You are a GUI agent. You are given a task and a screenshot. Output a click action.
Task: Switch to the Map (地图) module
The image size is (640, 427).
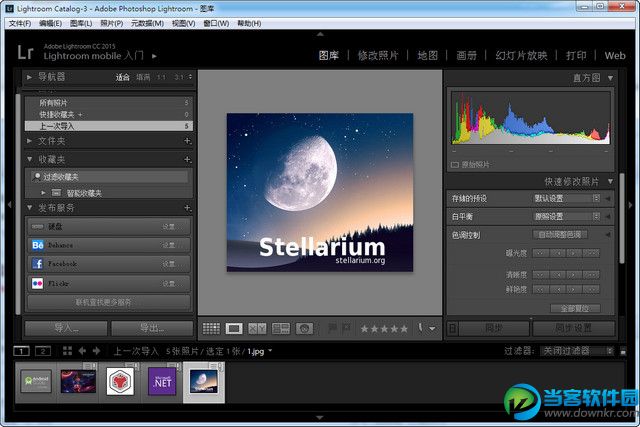click(x=427, y=56)
